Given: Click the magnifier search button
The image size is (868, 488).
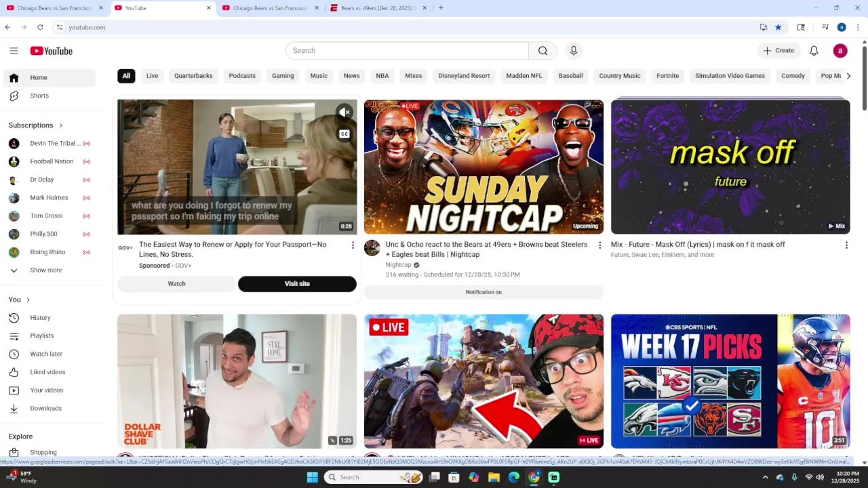Looking at the screenshot, I should point(542,51).
